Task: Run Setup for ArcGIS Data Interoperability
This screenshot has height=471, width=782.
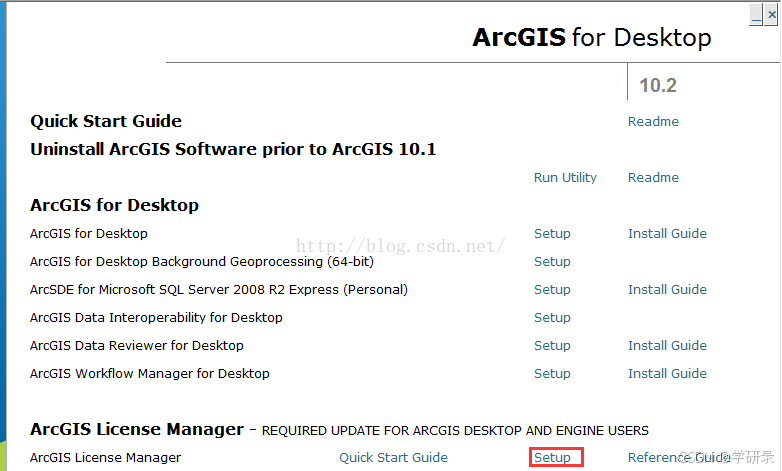Action: coord(552,317)
